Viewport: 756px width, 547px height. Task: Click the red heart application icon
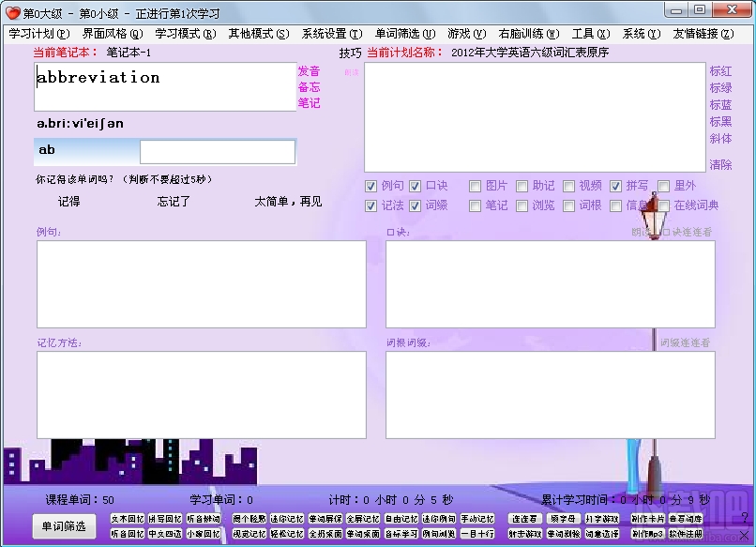[x=13, y=13]
